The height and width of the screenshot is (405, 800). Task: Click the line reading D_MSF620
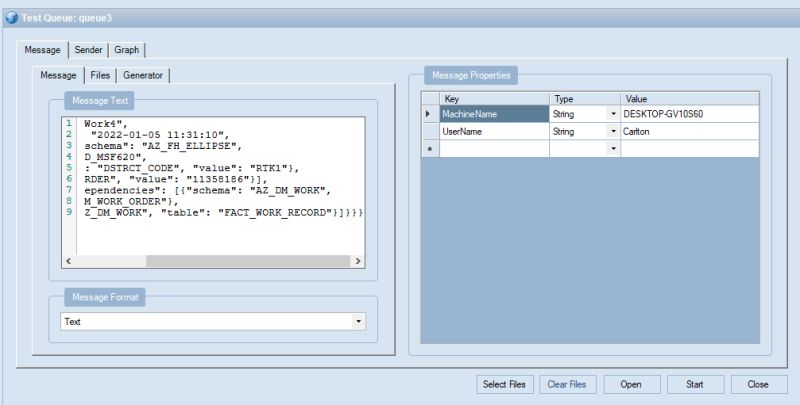pos(116,157)
